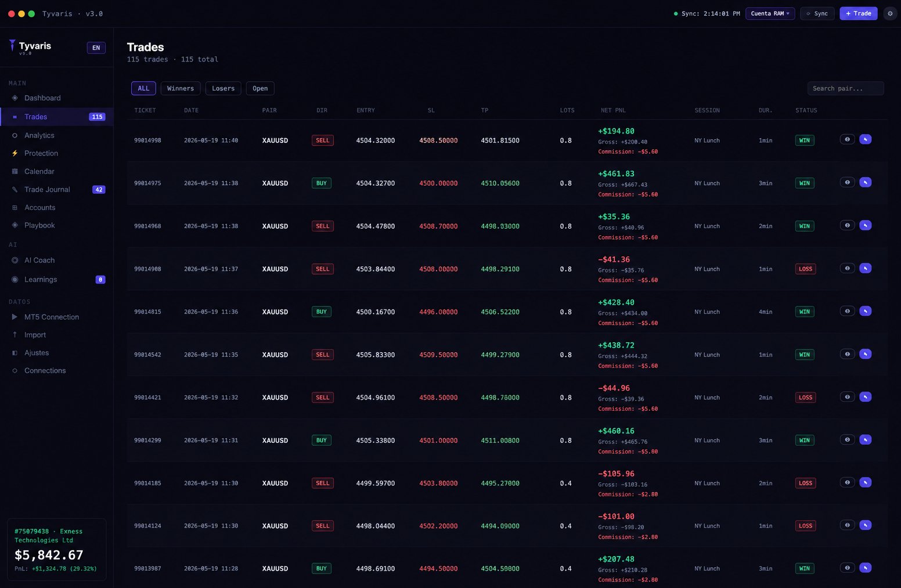
Task: Edit trade 99014421 with purple pencil icon
Action: click(865, 397)
